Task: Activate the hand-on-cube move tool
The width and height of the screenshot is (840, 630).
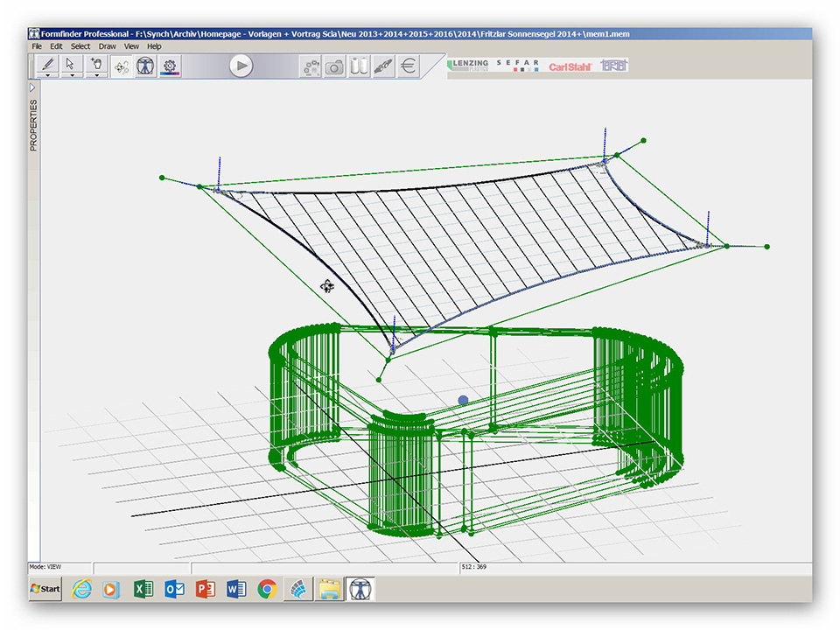Action: [97, 63]
